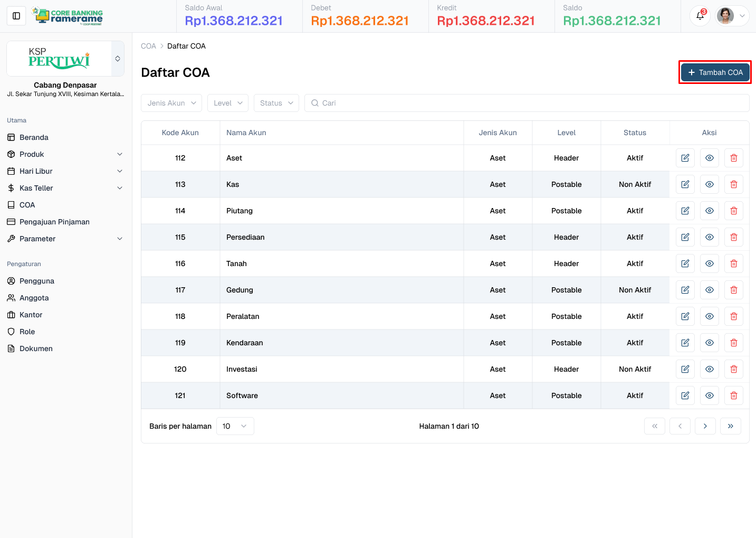Open the Jenis Akun filter dropdown

point(171,102)
